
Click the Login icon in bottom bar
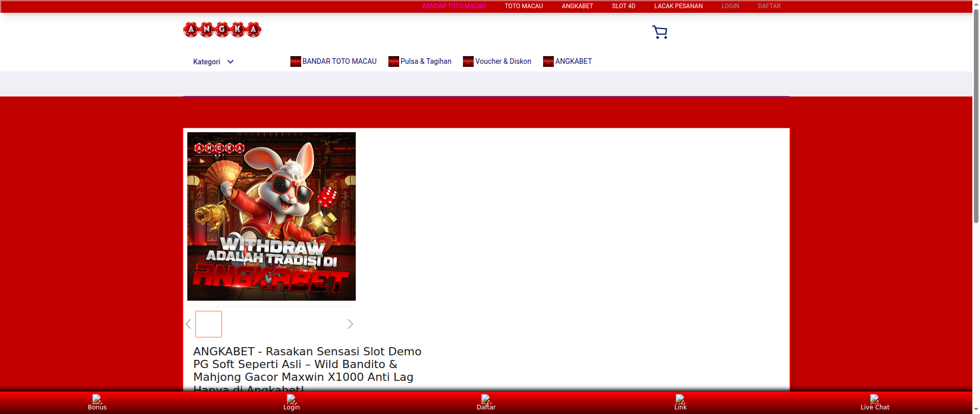click(291, 399)
